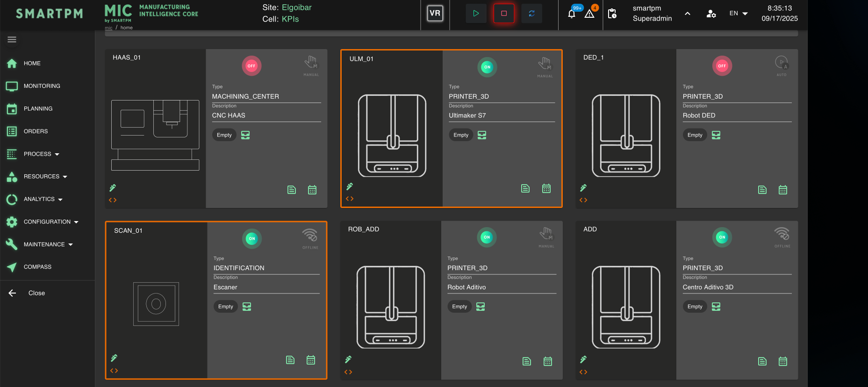This screenshot has width=868, height=387.
Task: Select the ROB_ADD printer thumbnail
Action: [x=391, y=307]
